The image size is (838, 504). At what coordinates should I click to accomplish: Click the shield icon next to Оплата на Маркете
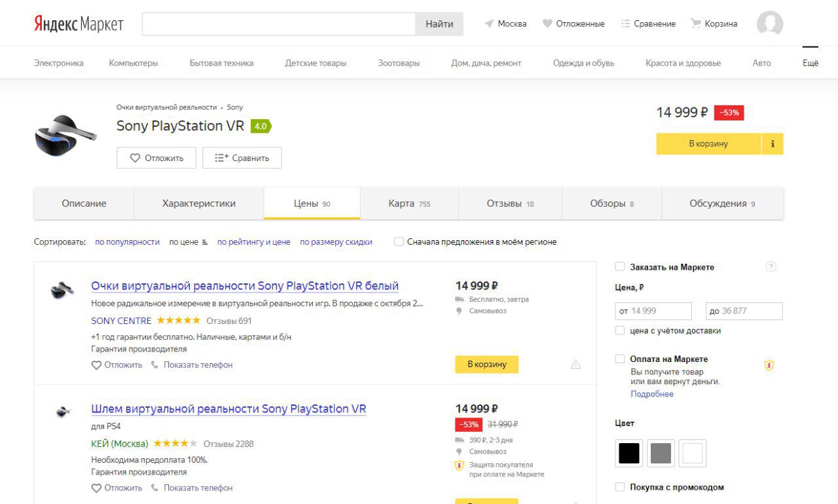(769, 365)
